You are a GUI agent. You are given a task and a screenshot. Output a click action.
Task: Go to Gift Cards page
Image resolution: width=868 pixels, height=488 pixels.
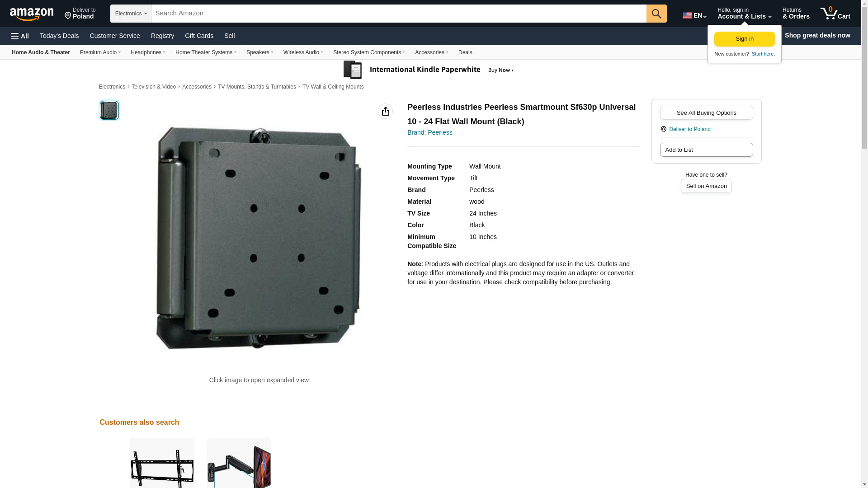click(x=199, y=36)
